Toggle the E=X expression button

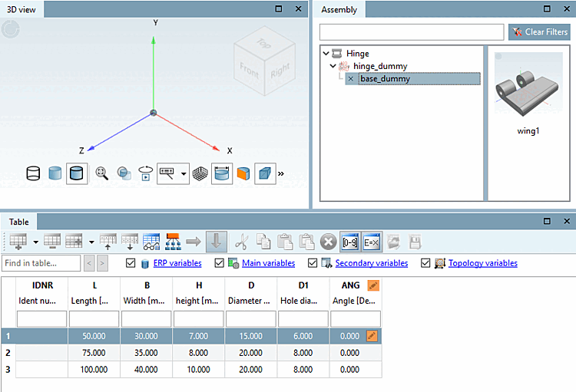pyautogui.click(x=372, y=242)
